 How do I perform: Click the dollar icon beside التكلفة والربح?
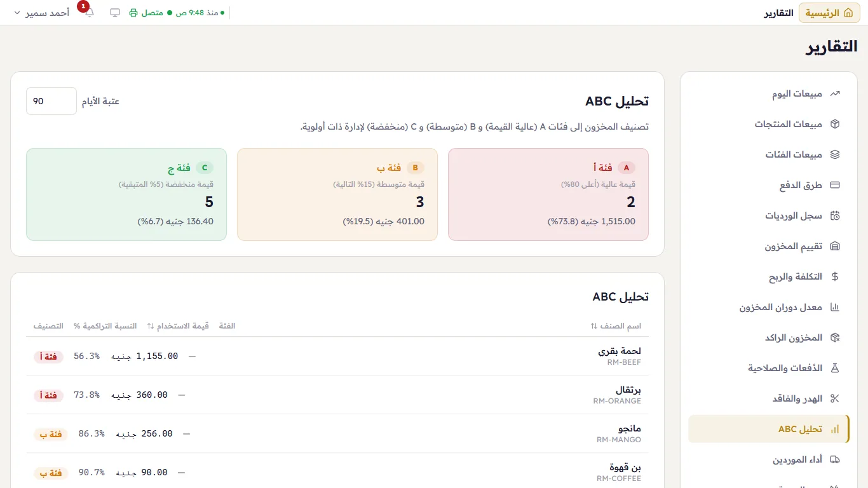835,276
